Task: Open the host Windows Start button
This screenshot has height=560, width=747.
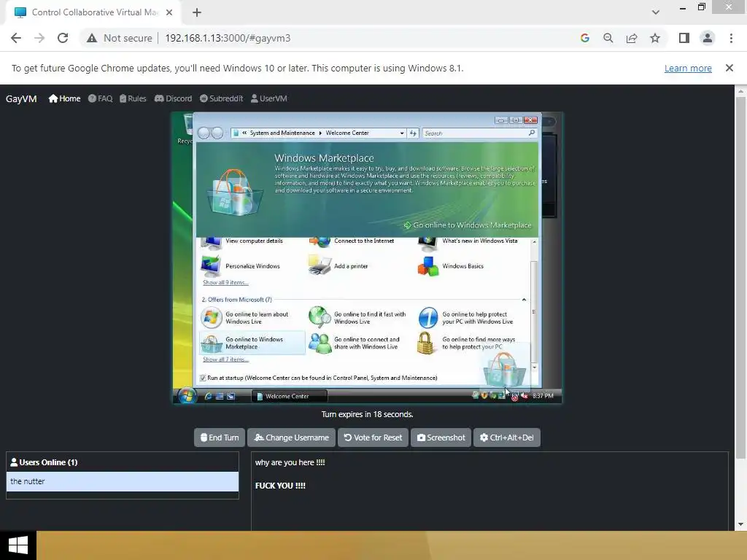Action: (x=18, y=545)
